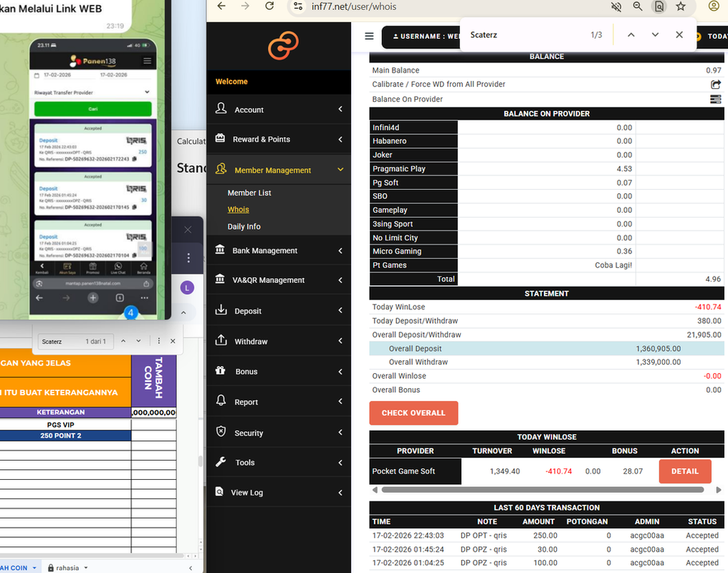Select the 250 POINT 2 spreadsheet cell
The width and height of the screenshot is (728, 573).
pyautogui.click(x=65, y=435)
